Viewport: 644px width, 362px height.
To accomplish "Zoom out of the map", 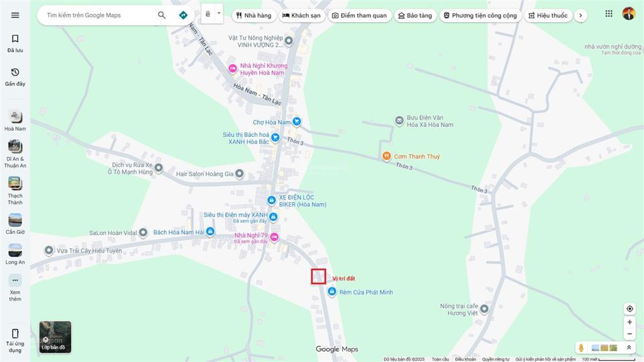I will [x=630, y=334].
